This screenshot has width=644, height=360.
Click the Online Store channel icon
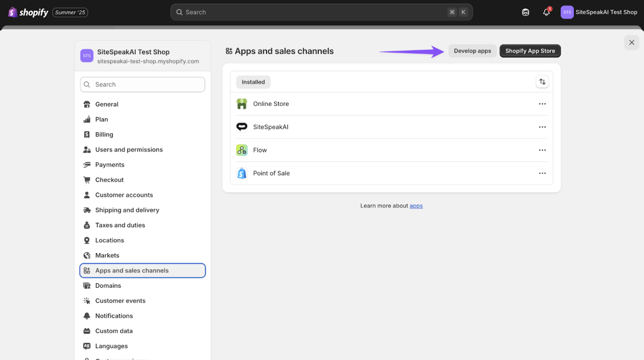(242, 104)
